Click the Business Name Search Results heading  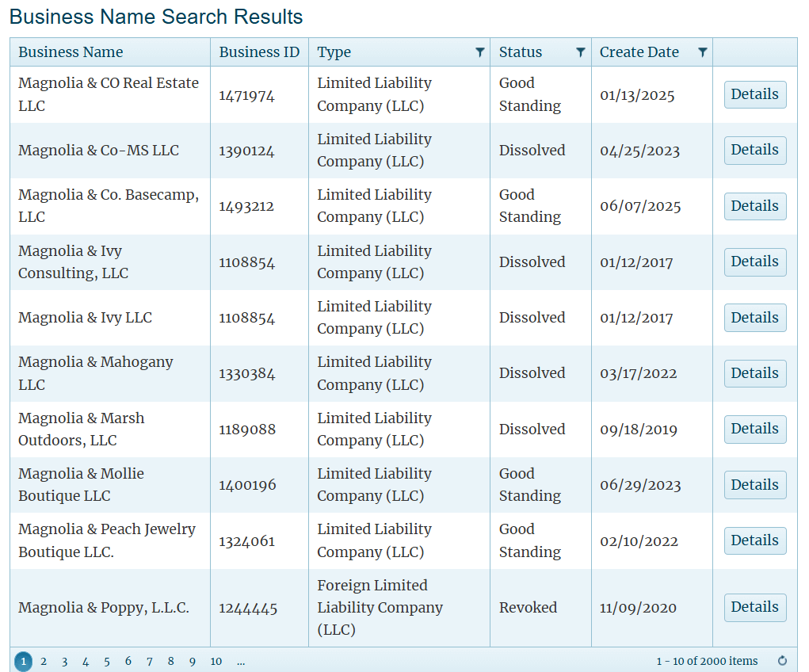click(156, 17)
